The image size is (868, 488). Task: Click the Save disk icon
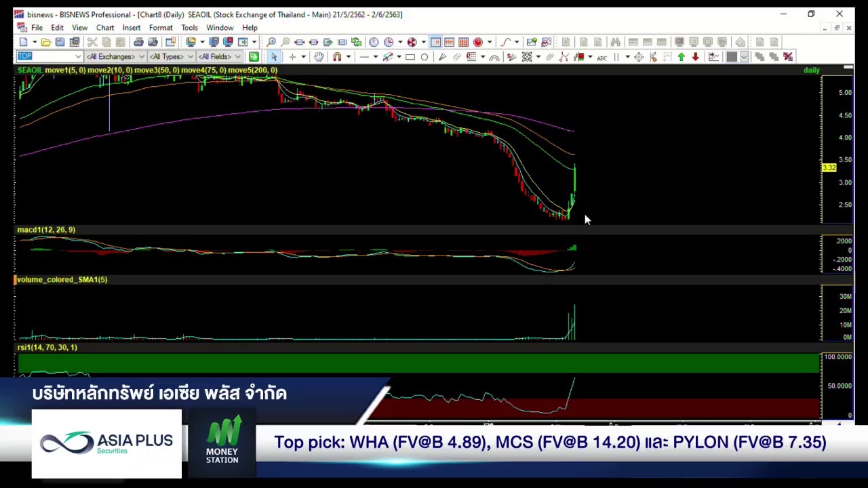(60, 42)
